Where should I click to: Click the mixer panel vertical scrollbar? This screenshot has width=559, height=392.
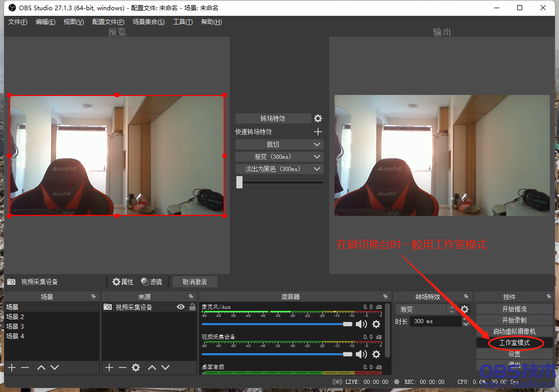tap(387, 330)
